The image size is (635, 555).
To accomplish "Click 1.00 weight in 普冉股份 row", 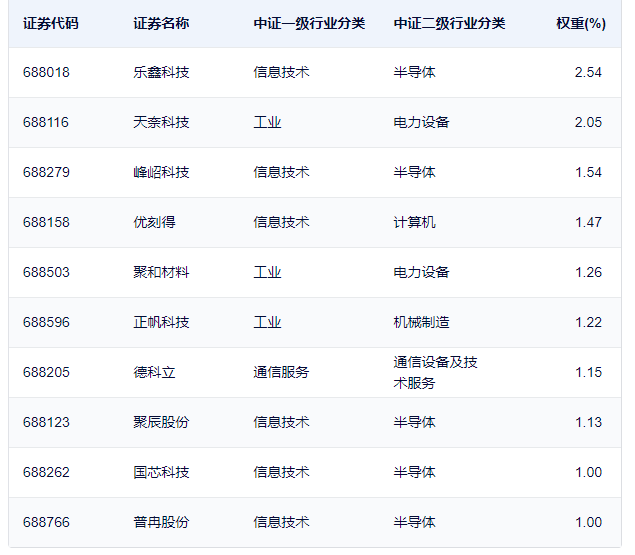I will click(x=589, y=522).
